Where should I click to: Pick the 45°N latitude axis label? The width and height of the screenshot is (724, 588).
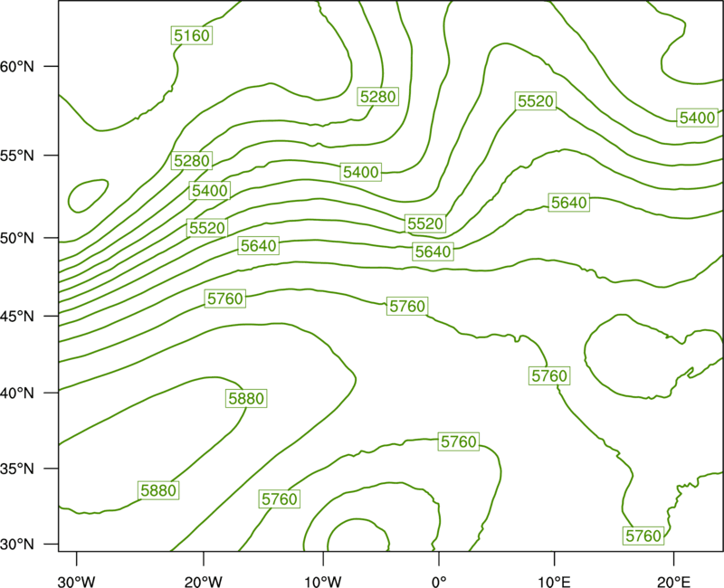(17, 316)
